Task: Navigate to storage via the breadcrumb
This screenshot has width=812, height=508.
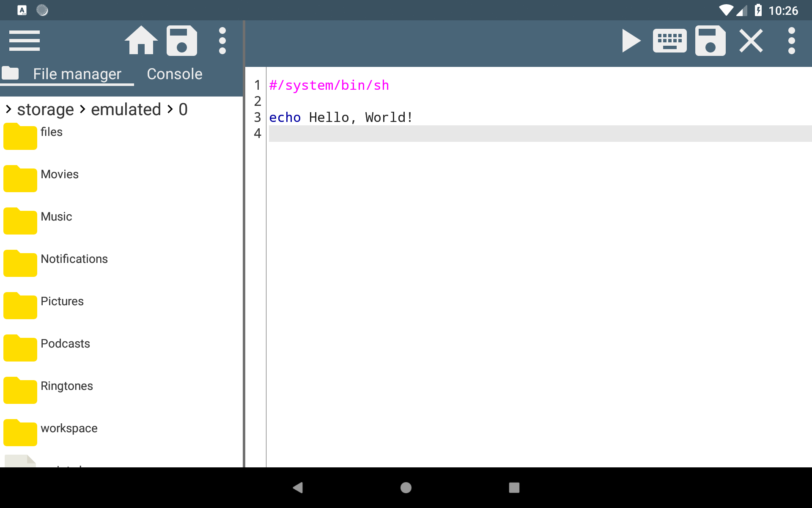Action: point(46,109)
